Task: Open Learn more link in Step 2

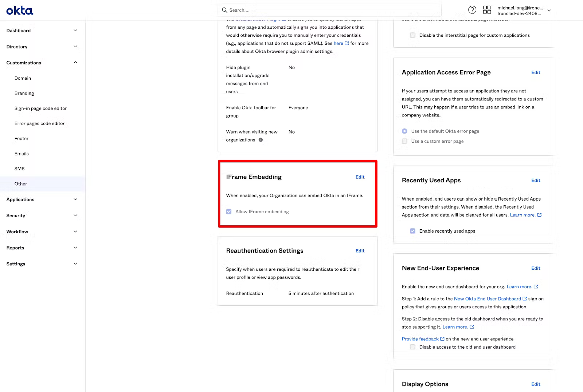Action: coord(455,327)
